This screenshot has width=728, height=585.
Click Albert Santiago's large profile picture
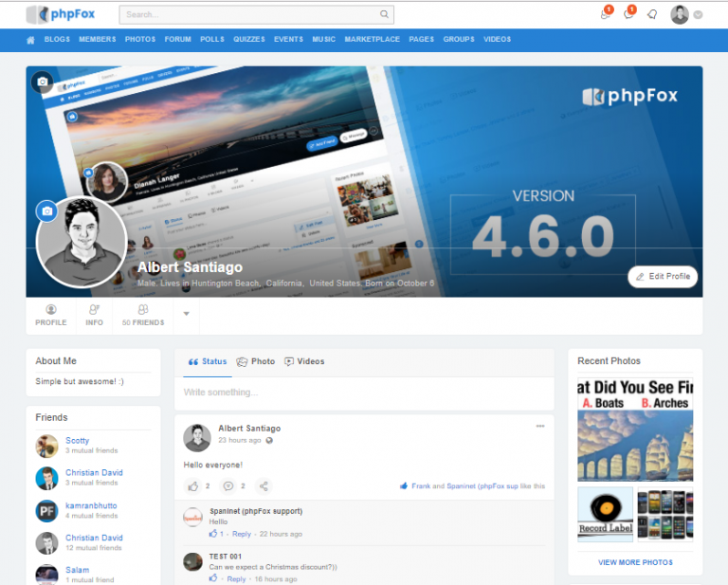pyautogui.click(x=82, y=243)
